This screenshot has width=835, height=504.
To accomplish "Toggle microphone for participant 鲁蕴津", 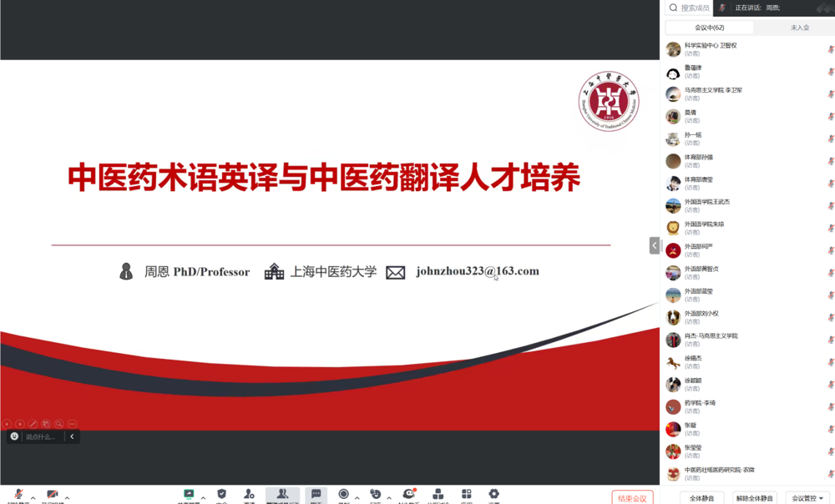I will click(x=830, y=72).
